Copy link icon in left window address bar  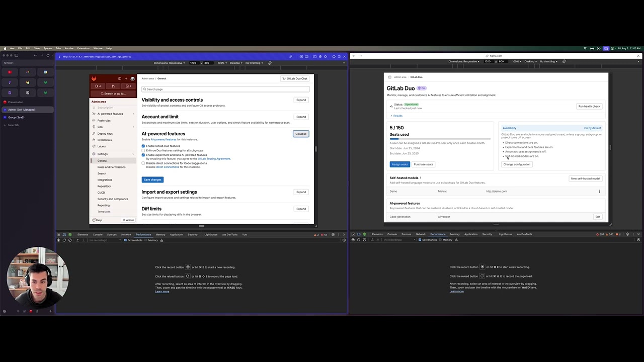[x=291, y=56]
